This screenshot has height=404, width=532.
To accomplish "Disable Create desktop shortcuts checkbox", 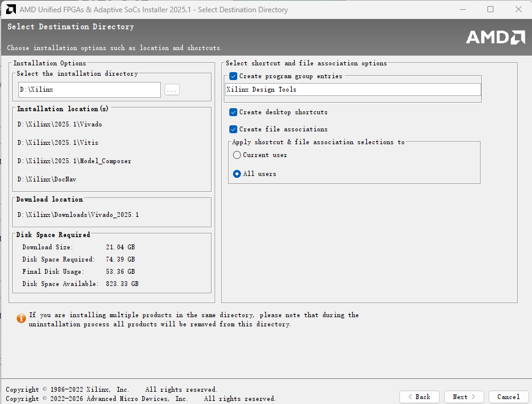I will (234, 112).
